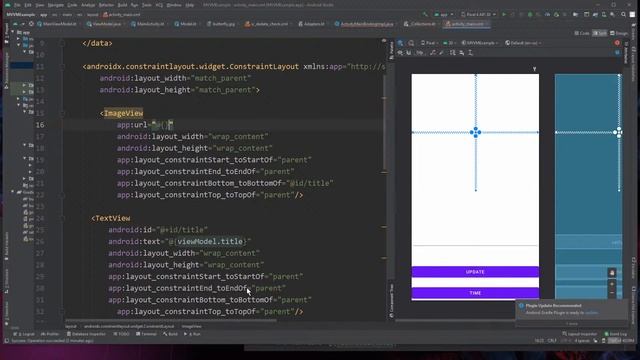This screenshot has width=640, height=360.
Task: Open the Default (en-us) locale dropdown
Action: [523, 43]
